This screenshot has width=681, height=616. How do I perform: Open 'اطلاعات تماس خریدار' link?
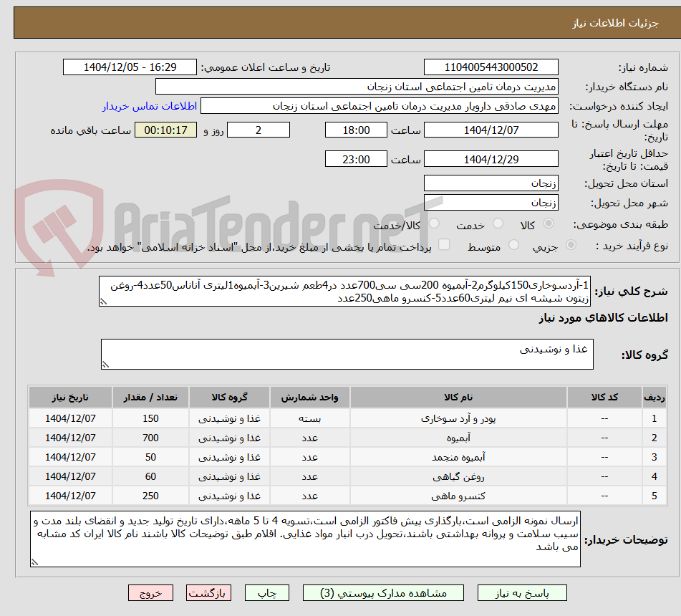tap(150, 107)
